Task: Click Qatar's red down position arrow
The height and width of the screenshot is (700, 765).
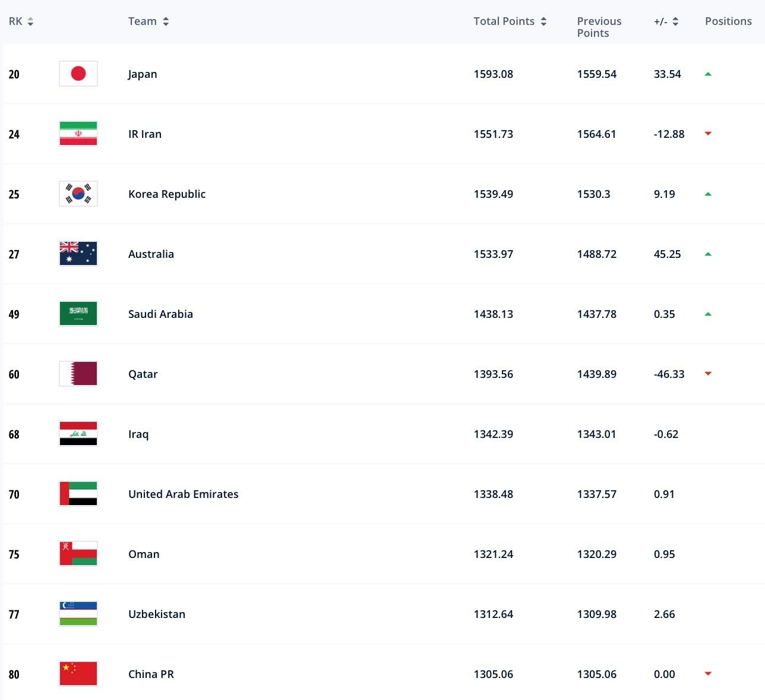Action: [x=708, y=374]
